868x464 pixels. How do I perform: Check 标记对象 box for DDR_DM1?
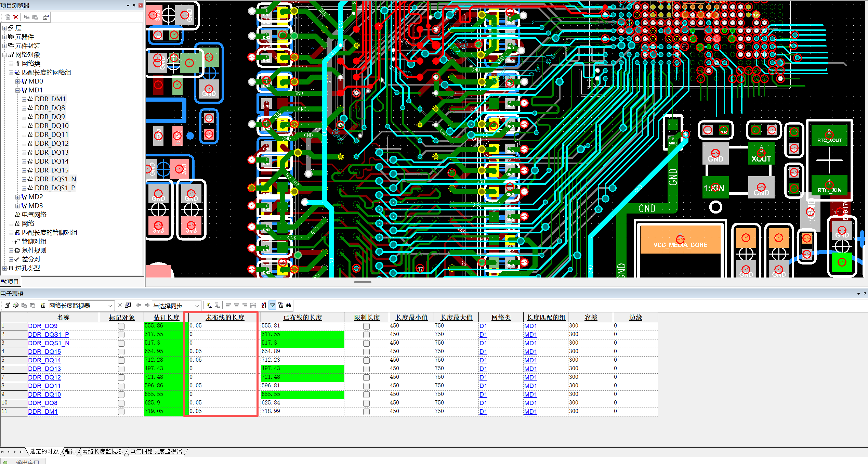point(121,412)
